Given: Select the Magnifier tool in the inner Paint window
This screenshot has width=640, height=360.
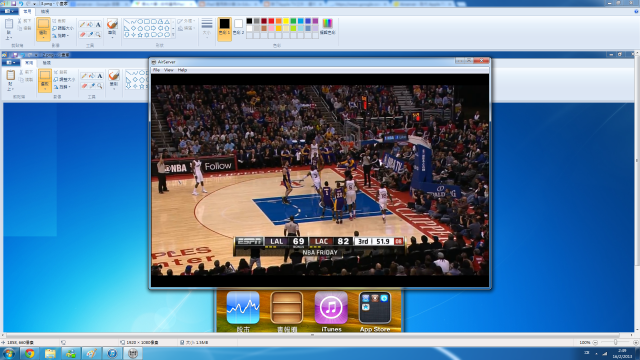Looking at the screenshot, I should (x=100, y=86).
